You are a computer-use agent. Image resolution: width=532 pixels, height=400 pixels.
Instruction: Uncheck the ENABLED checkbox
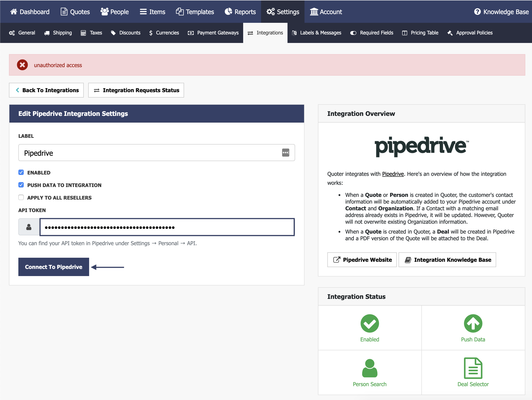click(21, 172)
